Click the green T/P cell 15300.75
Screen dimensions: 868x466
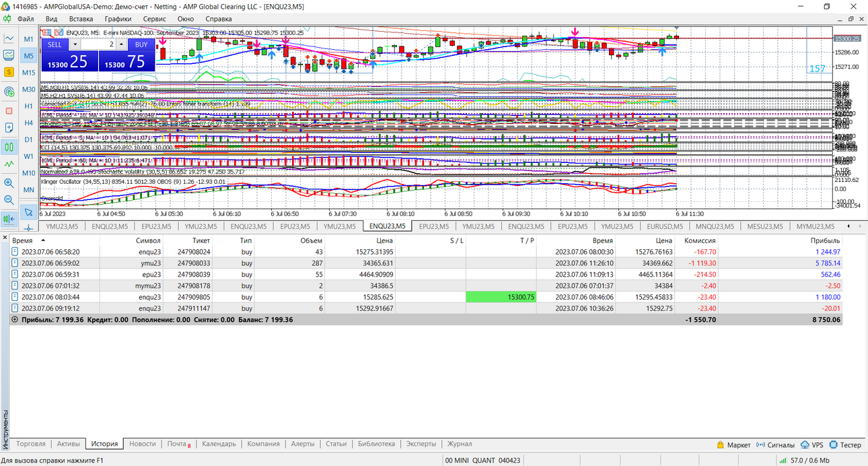pos(501,297)
